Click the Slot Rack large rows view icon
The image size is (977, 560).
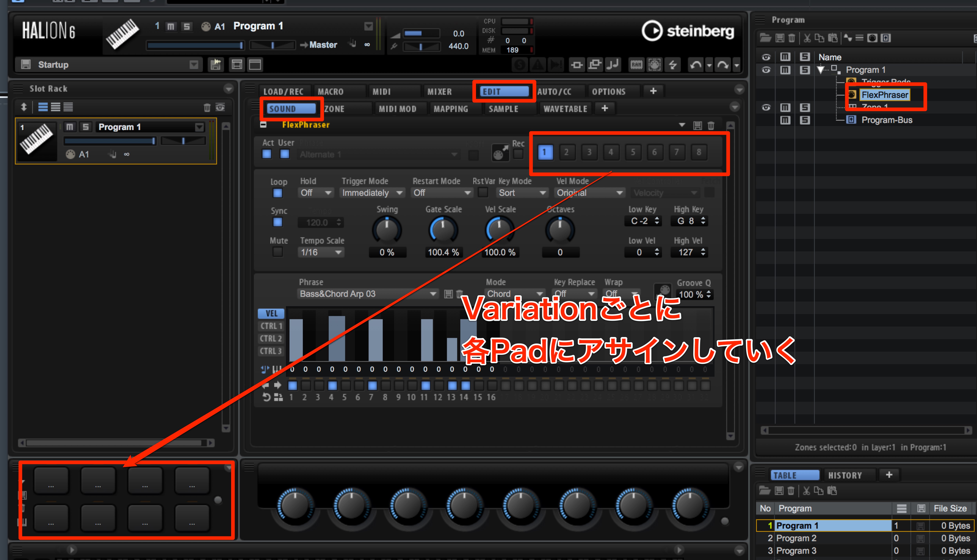click(43, 107)
